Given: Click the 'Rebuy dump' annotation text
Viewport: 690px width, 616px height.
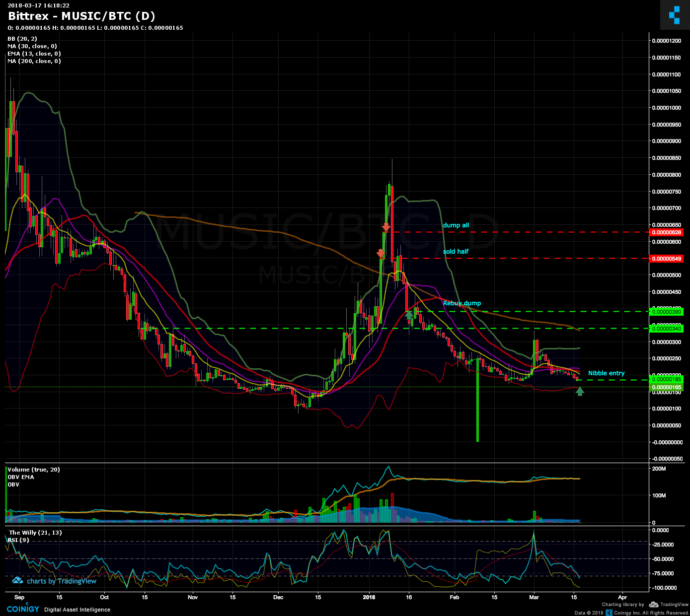Looking at the screenshot, I should pos(462,303).
